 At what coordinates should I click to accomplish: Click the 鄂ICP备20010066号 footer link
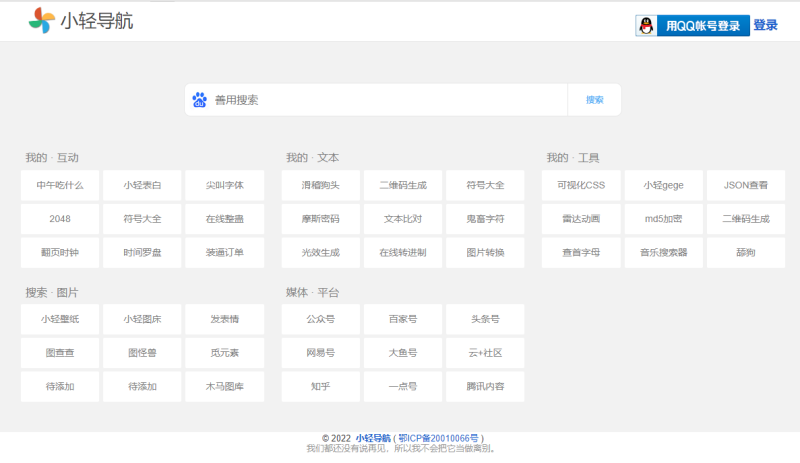click(x=440, y=438)
